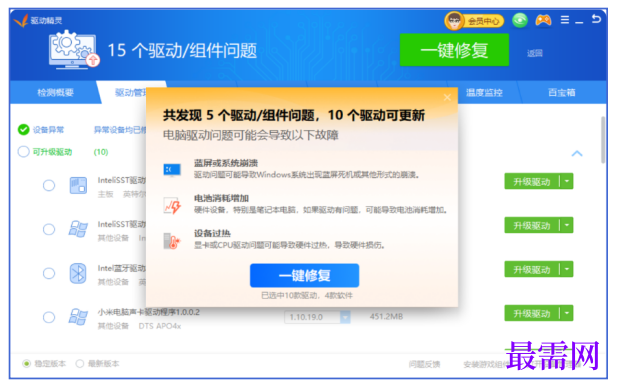Image resolution: width=618 pixels, height=387 pixels.
Task: Click 升级驱动 for 小米电脑声卡驱动
Action: click(532, 313)
